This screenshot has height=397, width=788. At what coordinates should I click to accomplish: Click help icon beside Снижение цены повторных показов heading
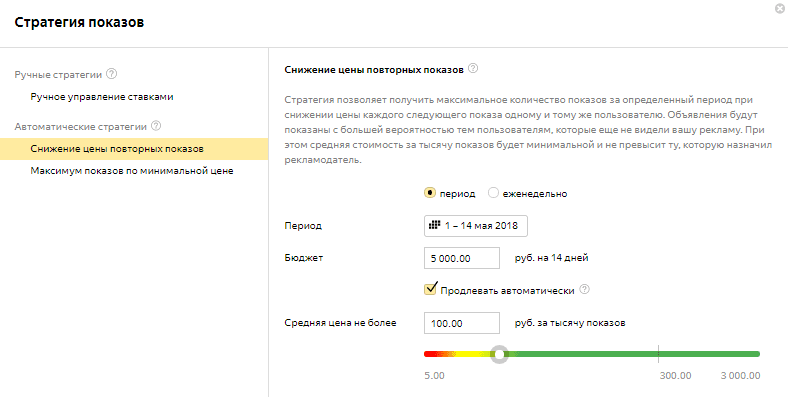point(473,69)
